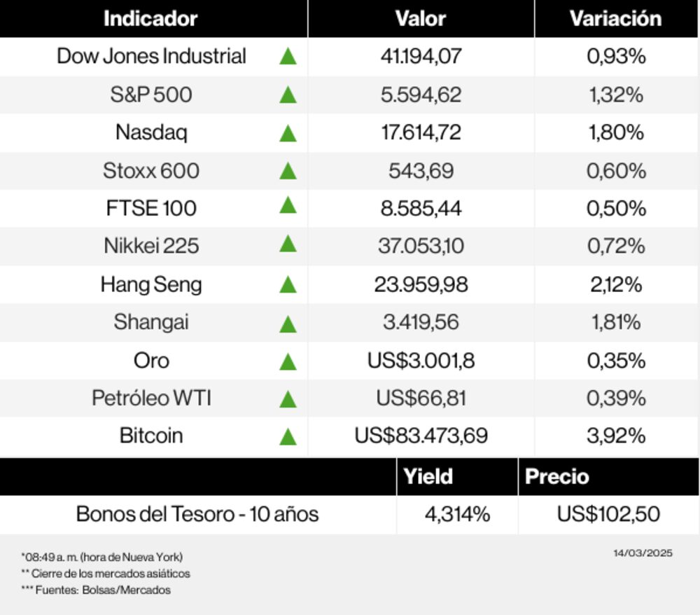Click the Yield header label
This screenshot has height=615, width=700.
pyautogui.click(x=428, y=477)
